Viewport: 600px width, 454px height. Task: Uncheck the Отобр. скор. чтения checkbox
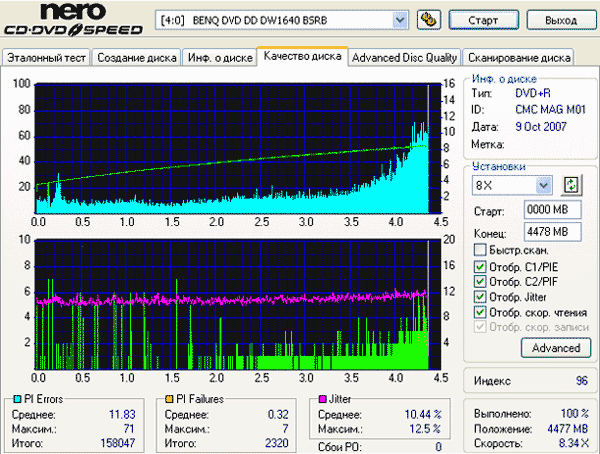[480, 312]
